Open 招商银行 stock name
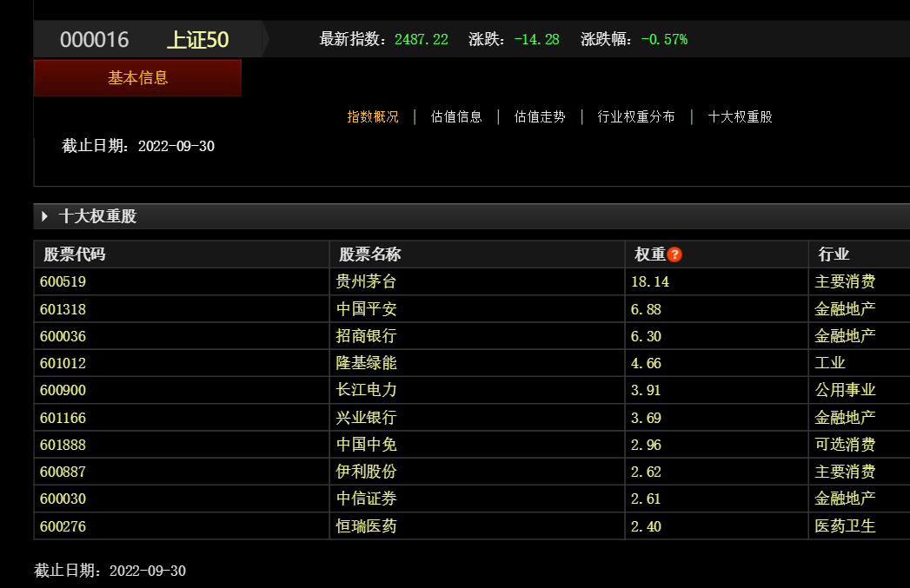Viewport: 910px width, 588px height. coord(366,336)
